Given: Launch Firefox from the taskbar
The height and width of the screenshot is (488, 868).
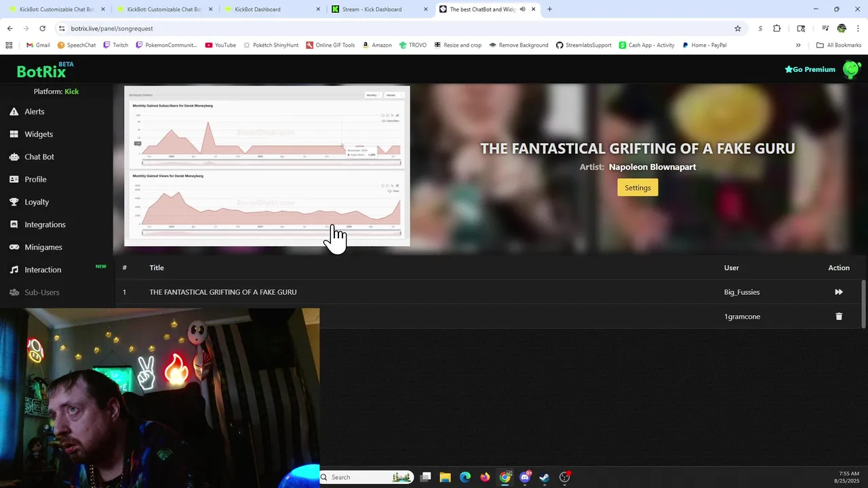Looking at the screenshot, I should pos(485,477).
